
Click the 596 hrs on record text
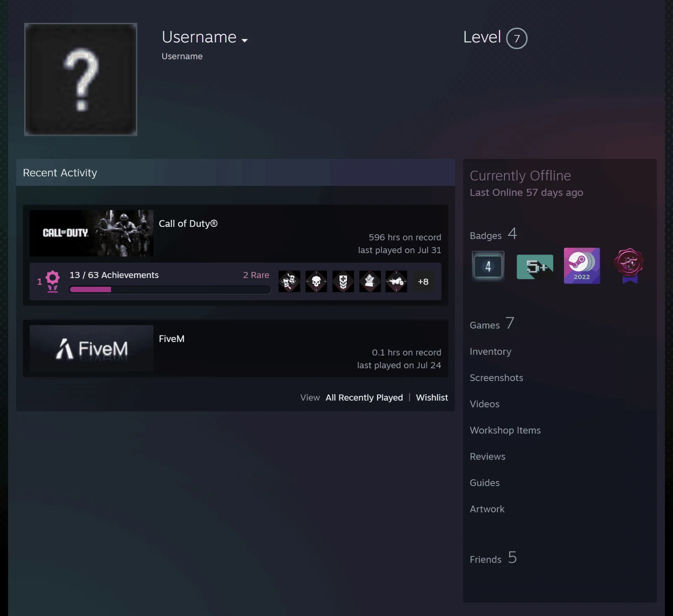[405, 237]
